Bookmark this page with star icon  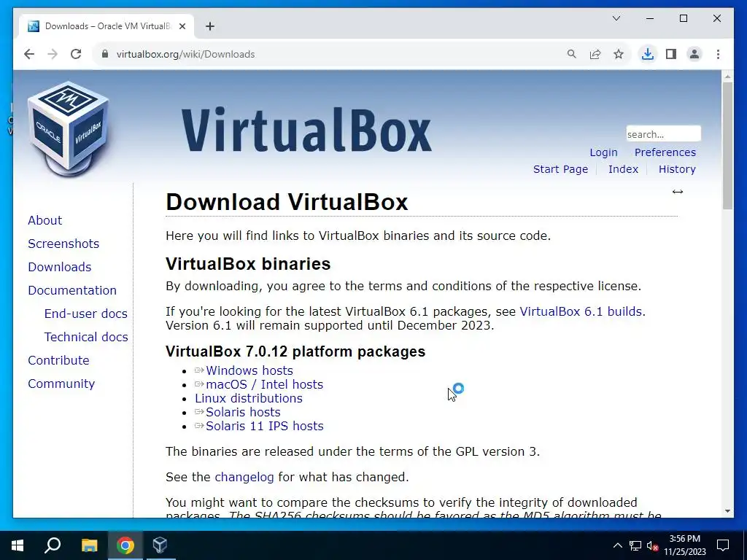click(x=619, y=54)
